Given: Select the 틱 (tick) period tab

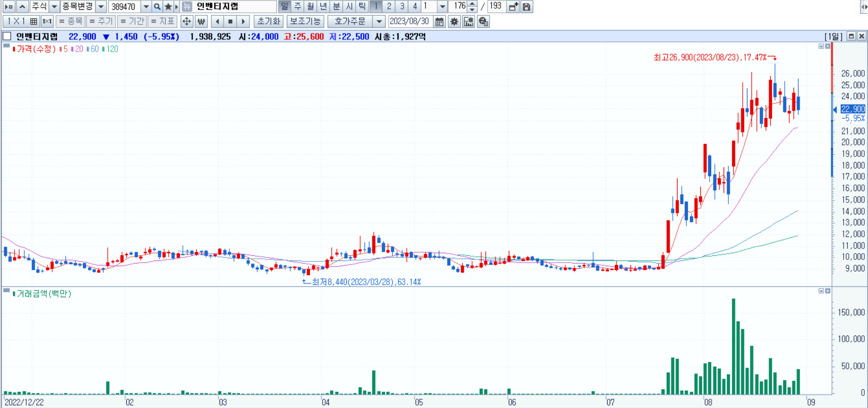Looking at the screenshot, I should pyautogui.click(x=362, y=7).
